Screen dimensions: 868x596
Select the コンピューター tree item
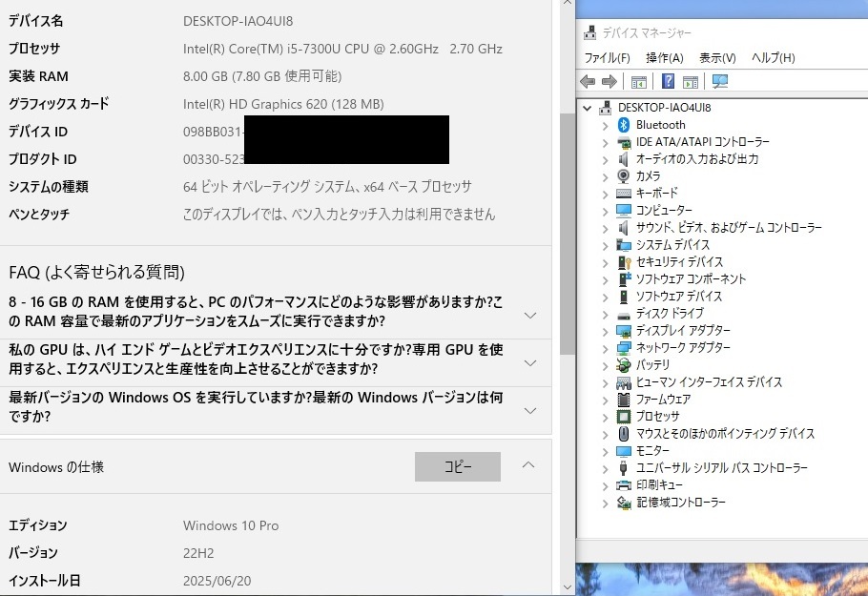664,211
